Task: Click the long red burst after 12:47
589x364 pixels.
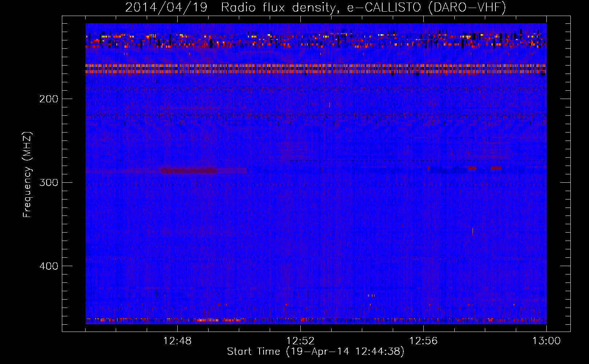Action: coord(189,171)
